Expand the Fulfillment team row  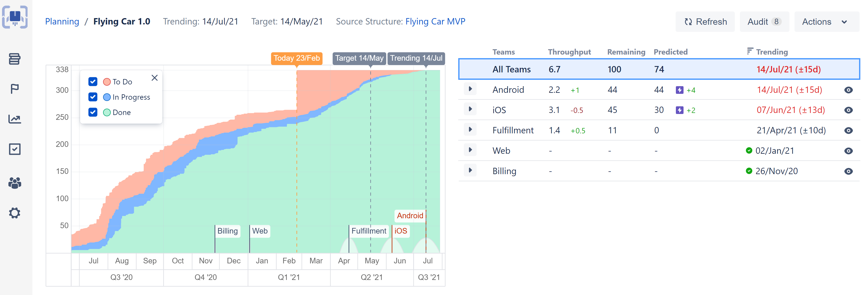tap(470, 130)
